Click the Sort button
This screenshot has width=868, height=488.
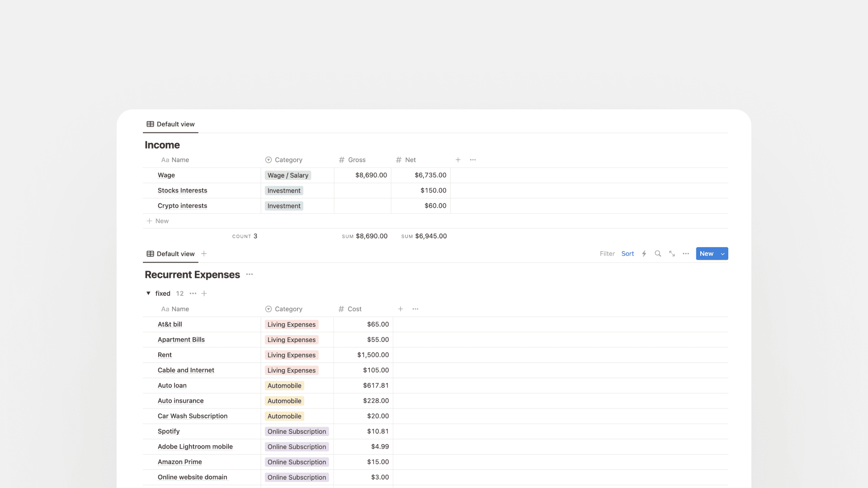(x=627, y=254)
